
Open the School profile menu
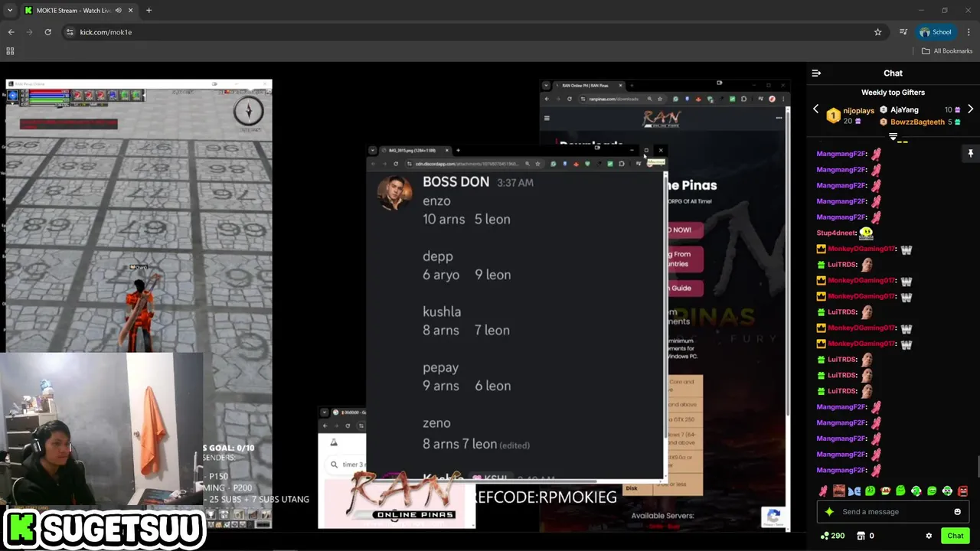pos(936,32)
